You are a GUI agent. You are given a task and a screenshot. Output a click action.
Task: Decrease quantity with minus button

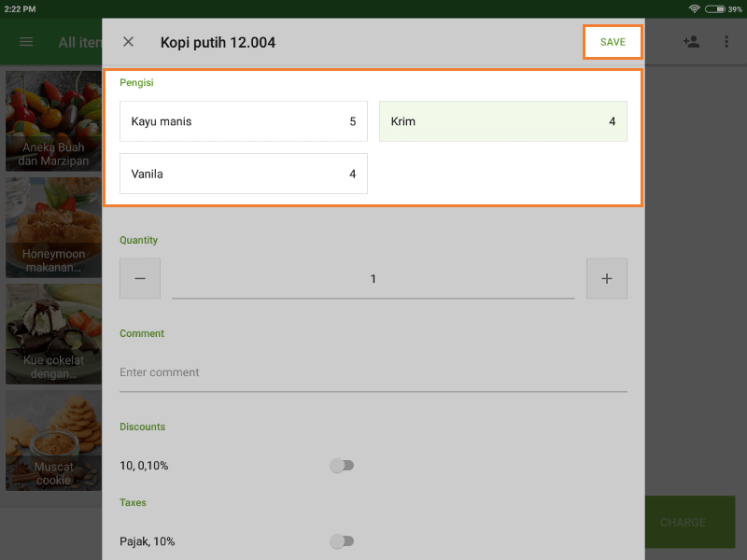tap(140, 278)
